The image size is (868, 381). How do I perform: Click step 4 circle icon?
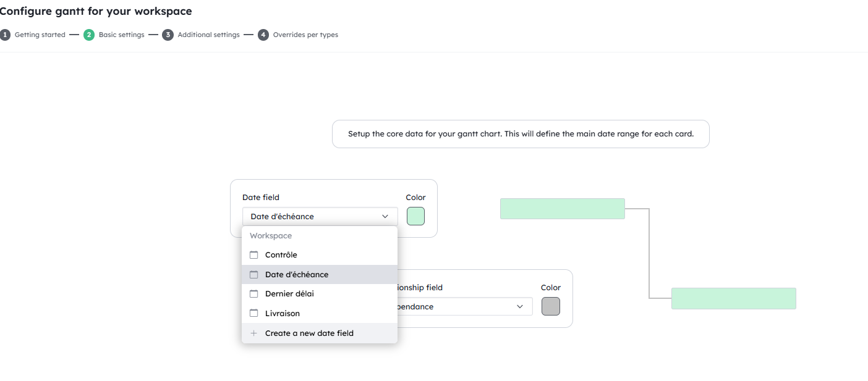point(263,35)
